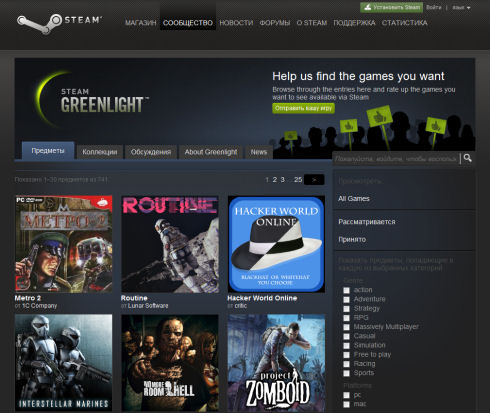
Task: Check the action genre checkbox
Action: pos(347,290)
